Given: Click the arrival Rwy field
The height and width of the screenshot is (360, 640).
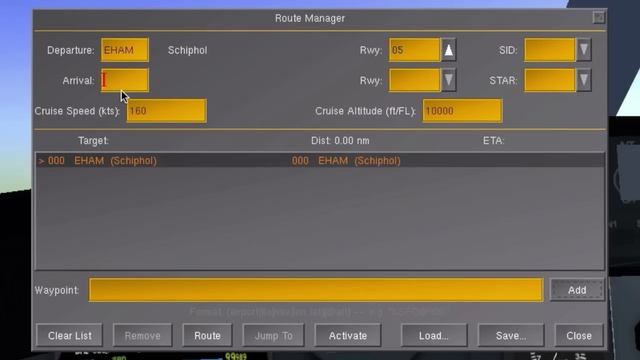Looking at the screenshot, I should [415, 80].
